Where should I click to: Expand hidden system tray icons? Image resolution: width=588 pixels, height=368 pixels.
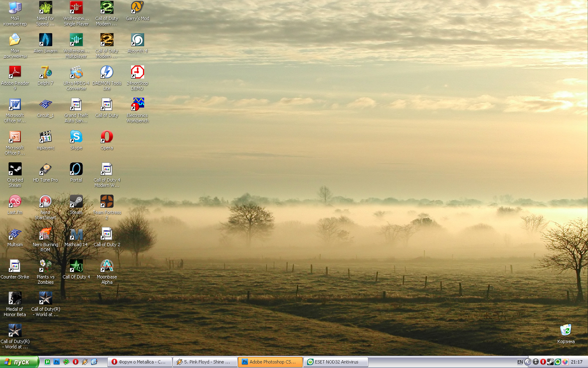point(528,362)
